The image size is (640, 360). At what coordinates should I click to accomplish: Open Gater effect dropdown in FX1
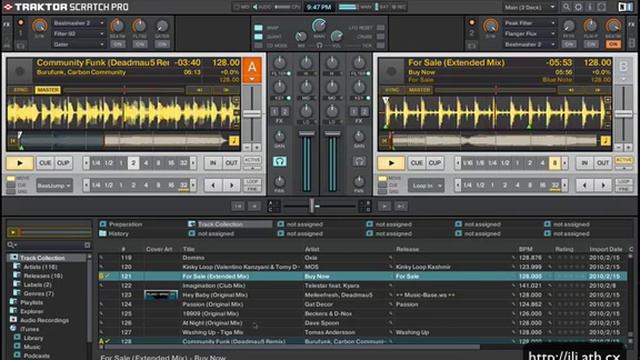click(78, 44)
